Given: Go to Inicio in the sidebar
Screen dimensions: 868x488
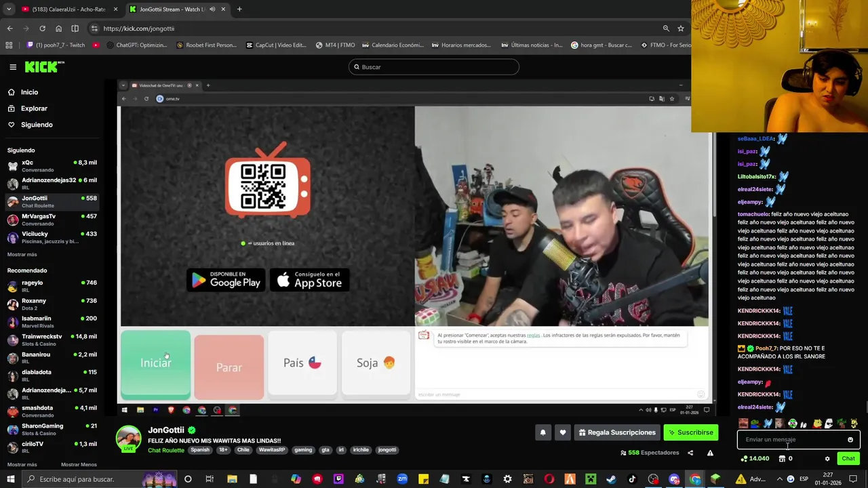Looking at the screenshot, I should point(29,92).
